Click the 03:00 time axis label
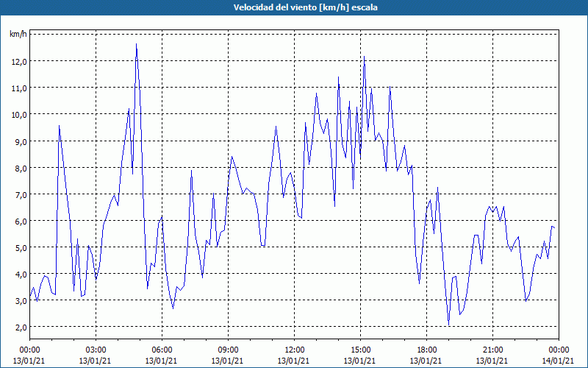Screen dimensions: 588x368 pos(96,350)
